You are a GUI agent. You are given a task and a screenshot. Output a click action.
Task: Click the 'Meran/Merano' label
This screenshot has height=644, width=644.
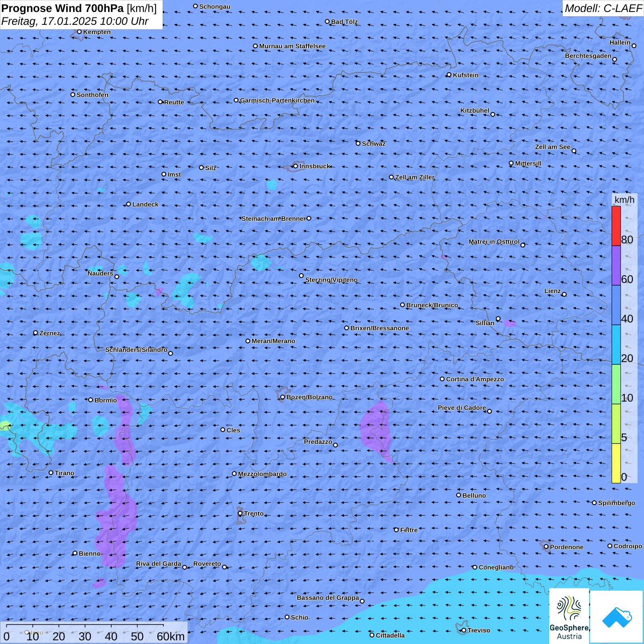pos(273,341)
